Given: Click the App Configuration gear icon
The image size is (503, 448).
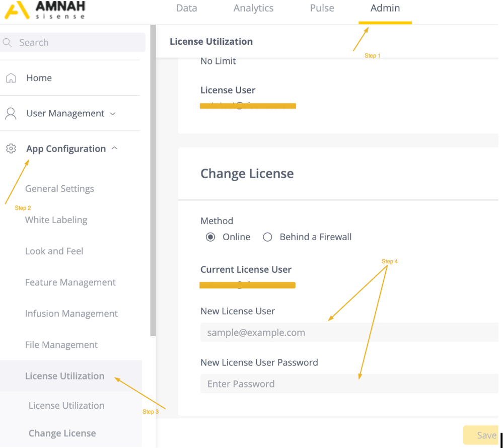Looking at the screenshot, I should pyautogui.click(x=11, y=148).
